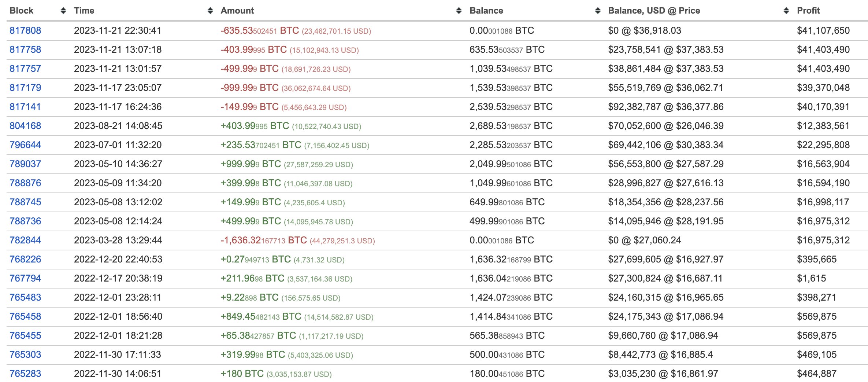
Task: Click the Block column header text
Action: pyautogui.click(x=21, y=11)
